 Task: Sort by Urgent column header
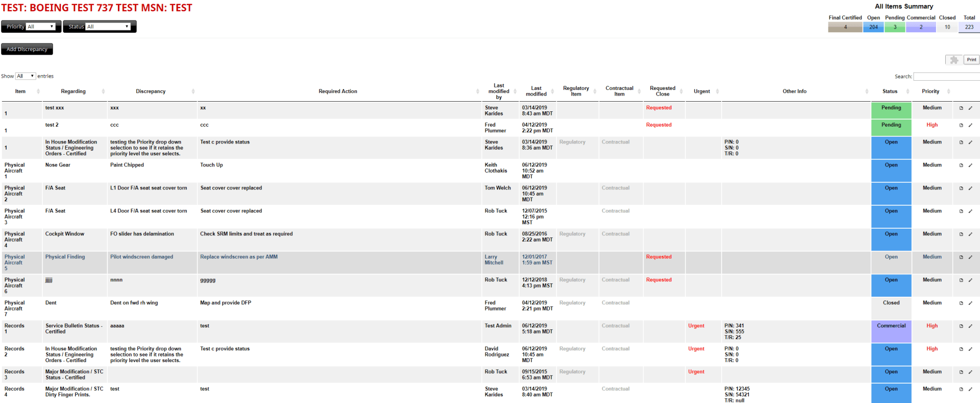pyautogui.click(x=703, y=91)
